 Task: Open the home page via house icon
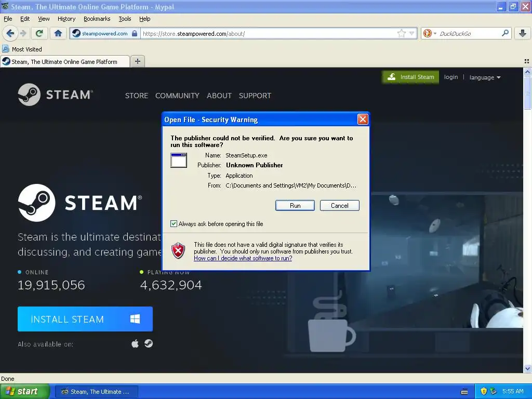[x=58, y=33]
